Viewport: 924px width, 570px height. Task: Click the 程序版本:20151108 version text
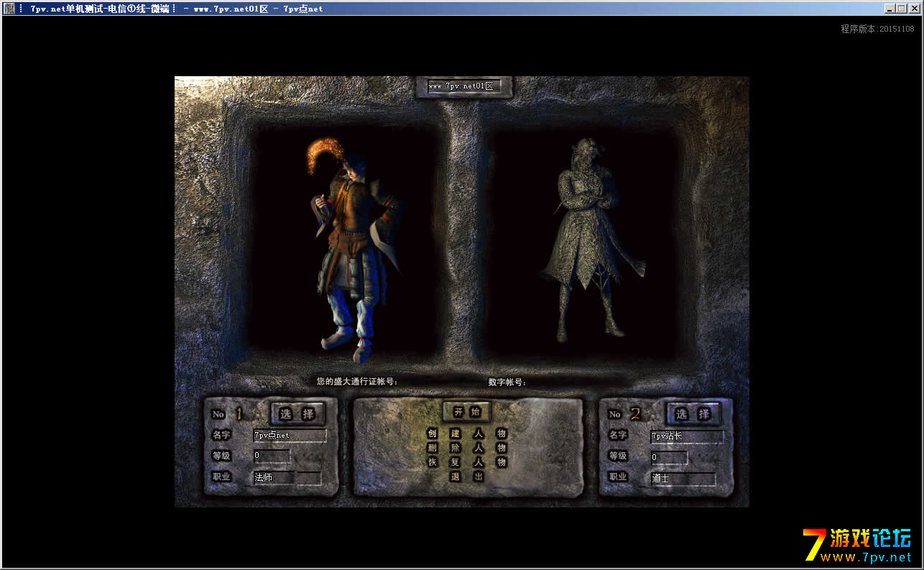pyautogui.click(x=877, y=29)
